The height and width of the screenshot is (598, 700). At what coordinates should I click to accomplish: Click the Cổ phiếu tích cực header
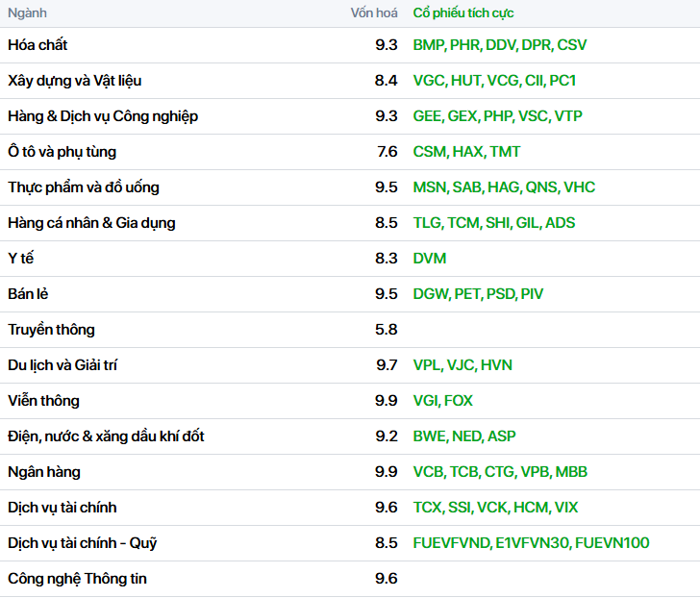tap(463, 13)
